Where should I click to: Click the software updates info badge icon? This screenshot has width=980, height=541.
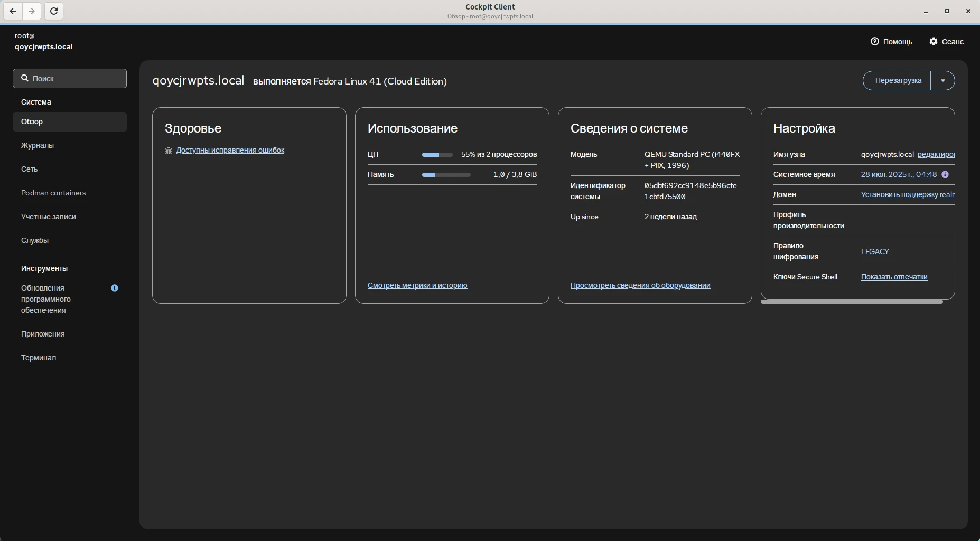(115, 288)
